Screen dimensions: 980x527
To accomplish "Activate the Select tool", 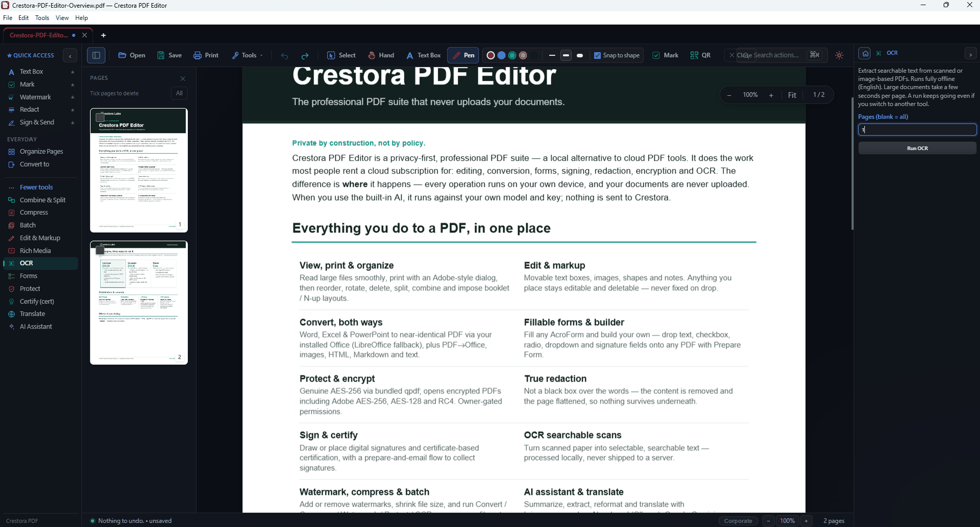I will point(341,55).
